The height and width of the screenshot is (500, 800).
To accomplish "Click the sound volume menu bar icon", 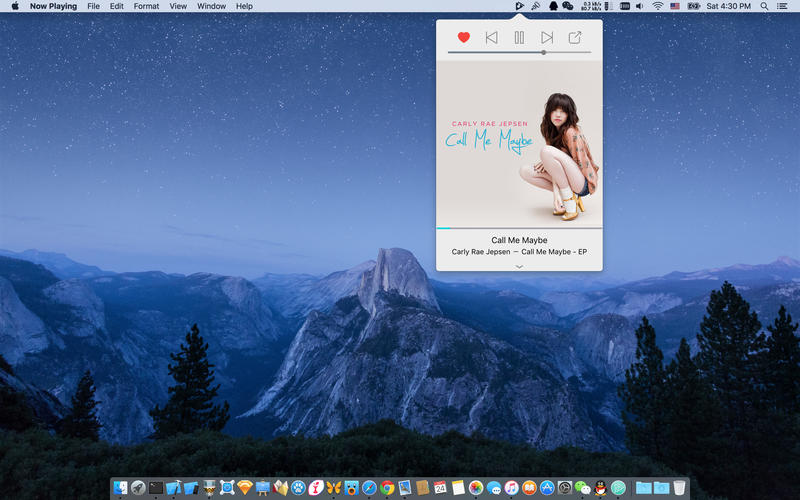I will (x=640, y=6).
